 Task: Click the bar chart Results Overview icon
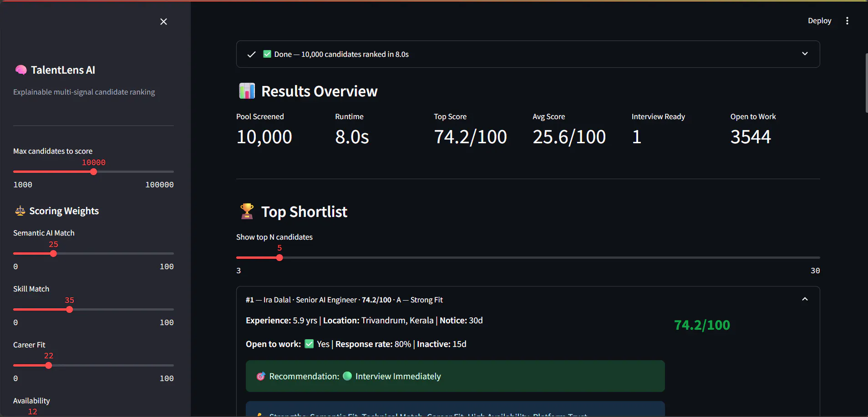click(247, 91)
